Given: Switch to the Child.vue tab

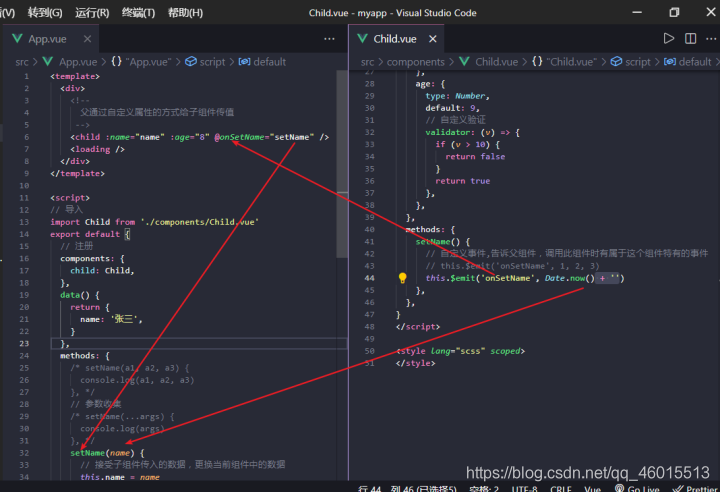Looking at the screenshot, I should pyautogui.click(x=395, y=39).
